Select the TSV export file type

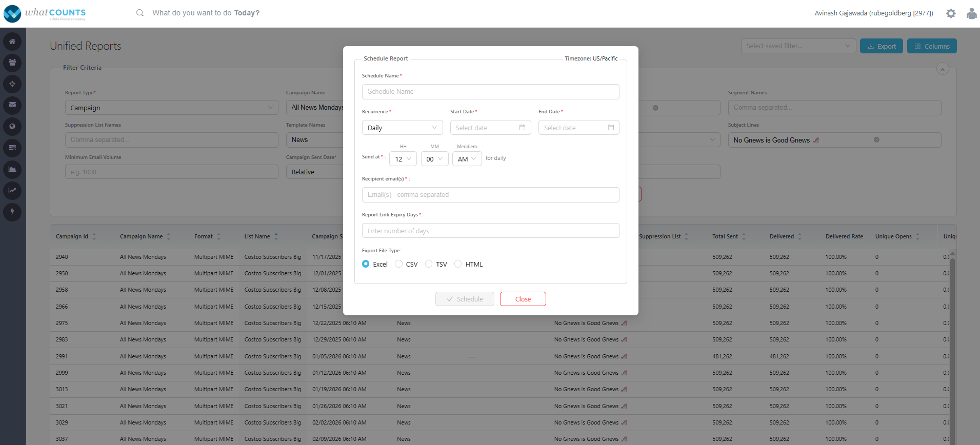coord(429,264)
